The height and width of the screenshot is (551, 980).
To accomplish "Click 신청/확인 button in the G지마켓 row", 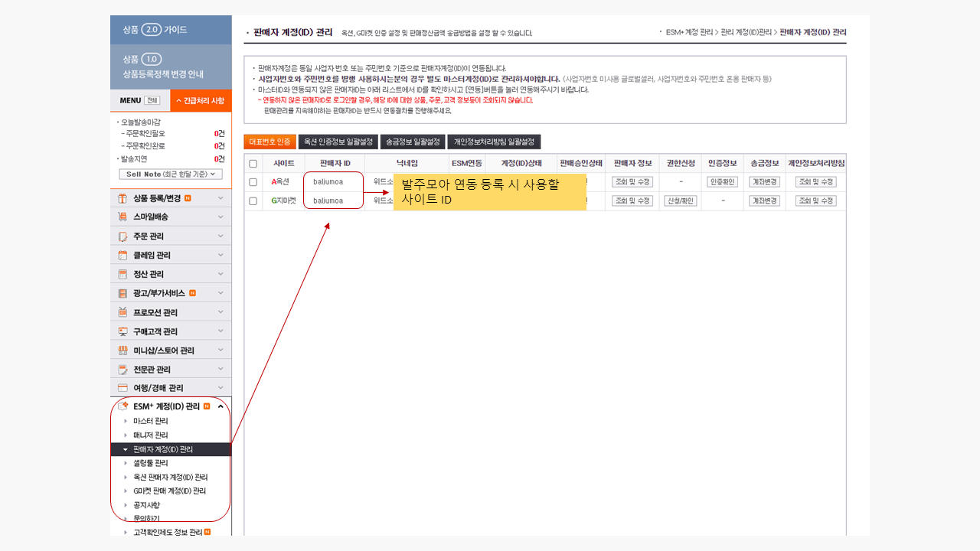I will click(680, 201).
